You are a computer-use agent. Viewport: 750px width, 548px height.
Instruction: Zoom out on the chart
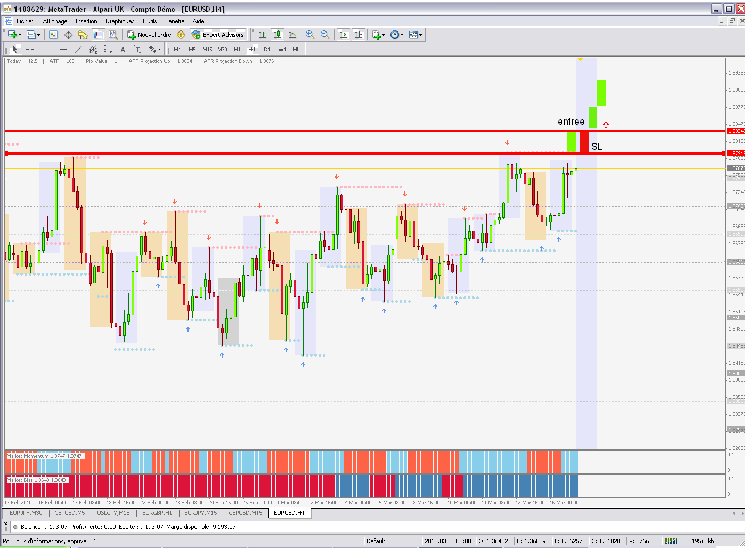(x=325, y=34)
